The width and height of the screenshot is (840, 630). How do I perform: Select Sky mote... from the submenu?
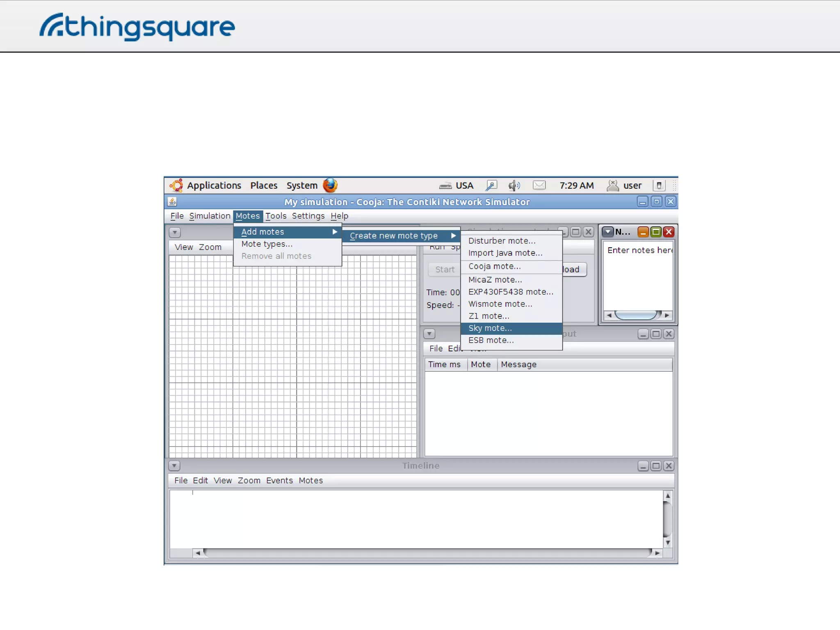(x=490, y=328)
